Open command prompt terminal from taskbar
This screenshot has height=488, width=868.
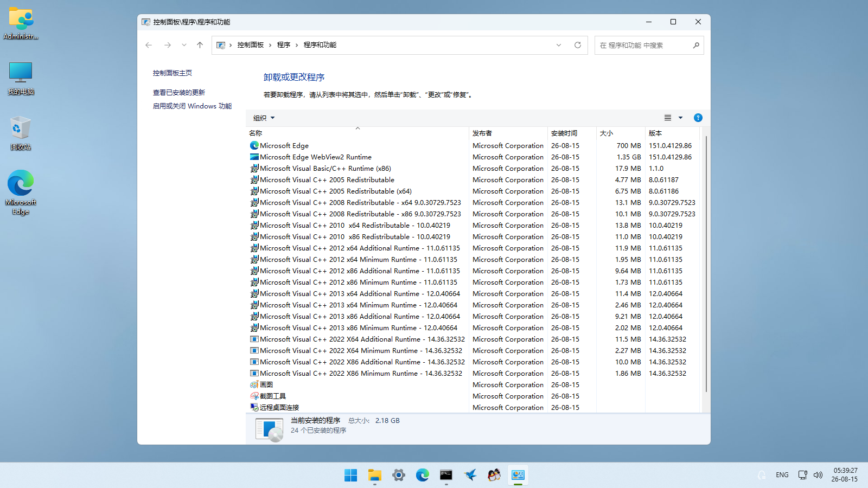pos(446,476)
